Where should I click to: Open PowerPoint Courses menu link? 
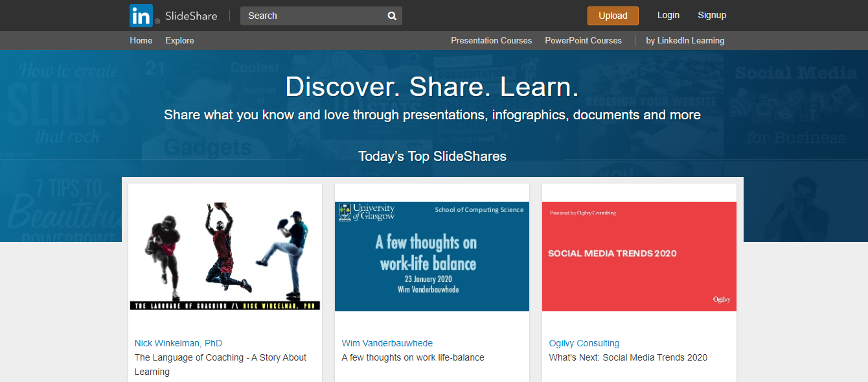583,40
